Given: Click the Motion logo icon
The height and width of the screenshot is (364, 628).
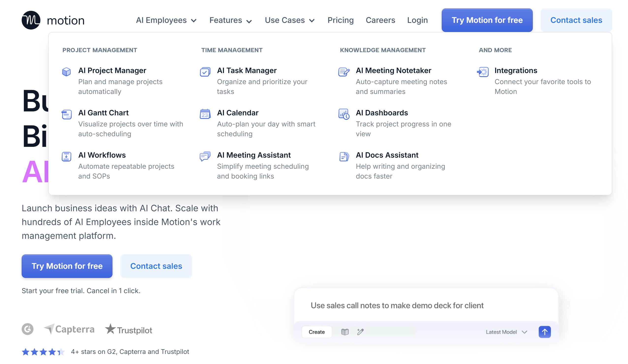Looking at the screenshot, I should tap(31, 20).
